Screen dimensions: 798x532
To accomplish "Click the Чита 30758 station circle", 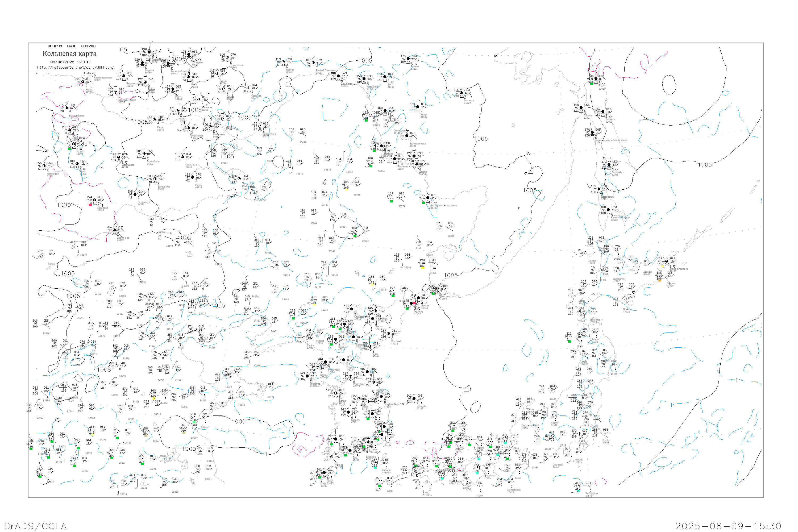I will (x=189, y=77).
